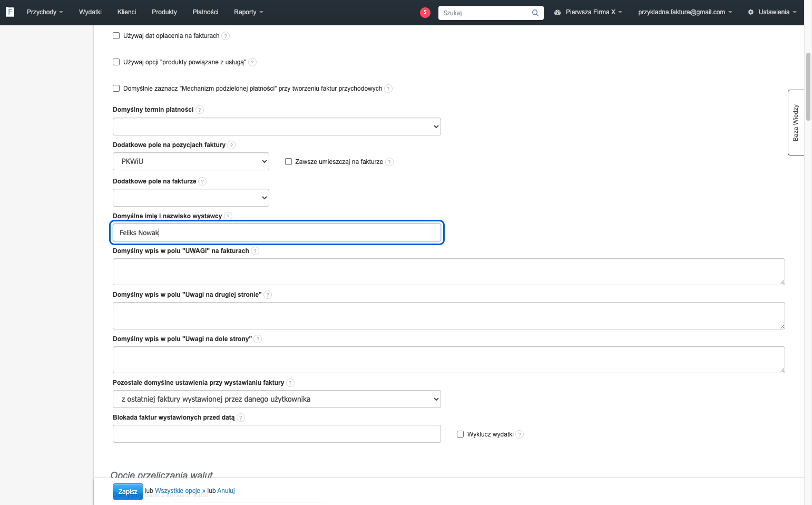
Task: Open help for 'Dodatkowe pole na fakturze'
Action: (x=202, y=181)
